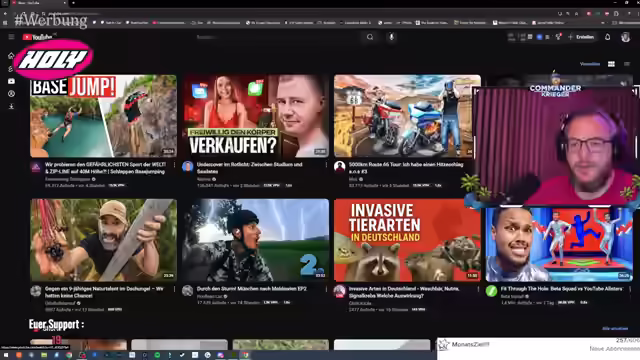Go to Home in the sidebar
Viewport: 640px width, 360px height.
point(11,56)
